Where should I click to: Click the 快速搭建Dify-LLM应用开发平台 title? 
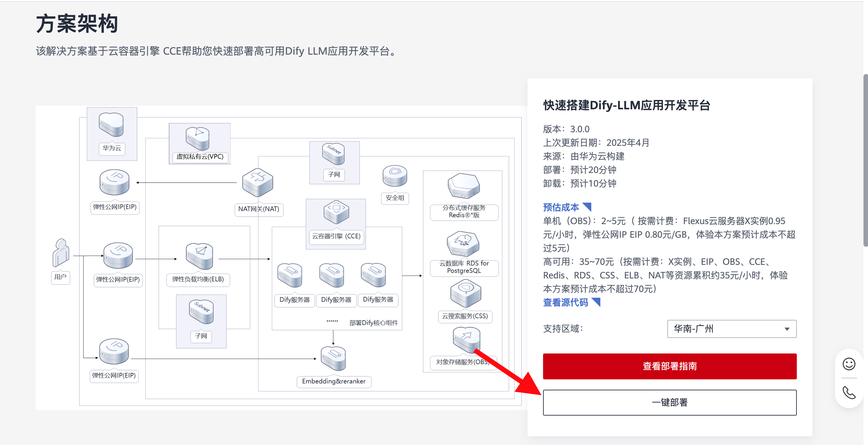click(626, 105)
